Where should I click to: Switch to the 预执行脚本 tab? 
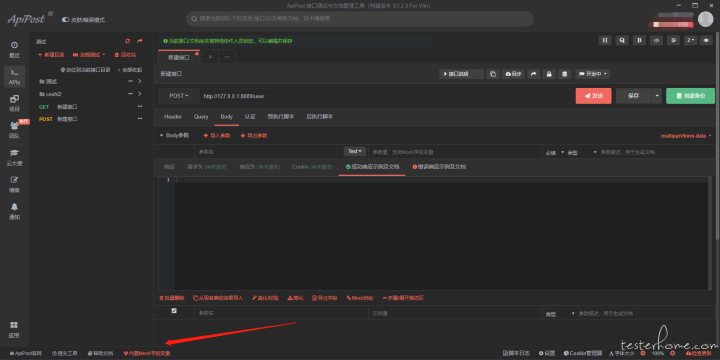coord(281,117)
